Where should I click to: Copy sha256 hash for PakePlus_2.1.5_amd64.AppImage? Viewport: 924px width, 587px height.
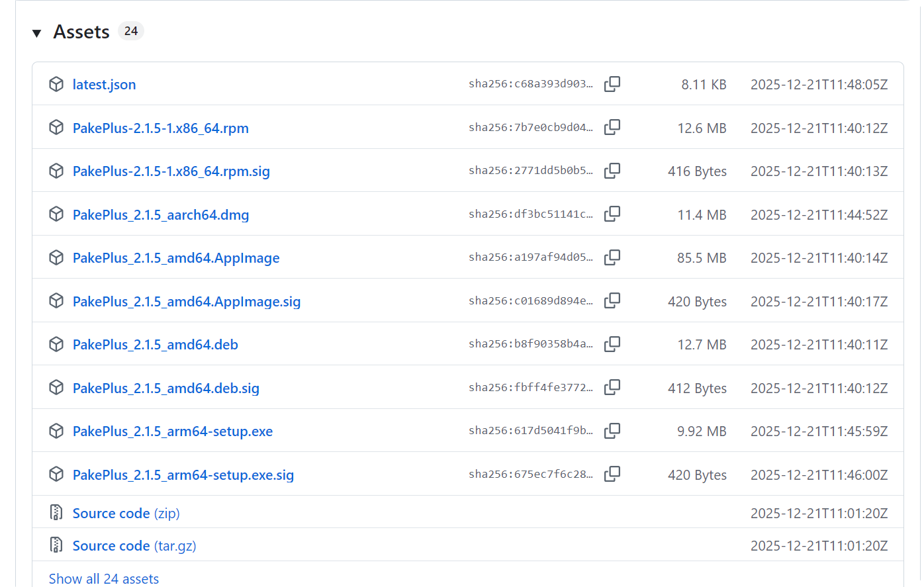(612, 257)
